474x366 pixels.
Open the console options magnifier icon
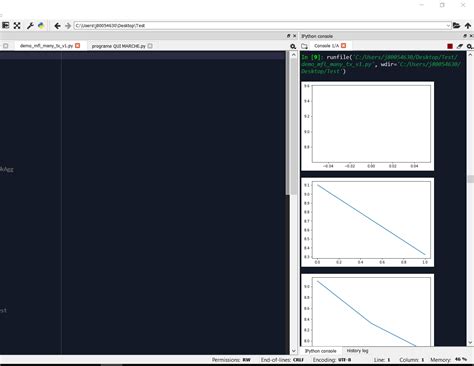pos(470,46)
